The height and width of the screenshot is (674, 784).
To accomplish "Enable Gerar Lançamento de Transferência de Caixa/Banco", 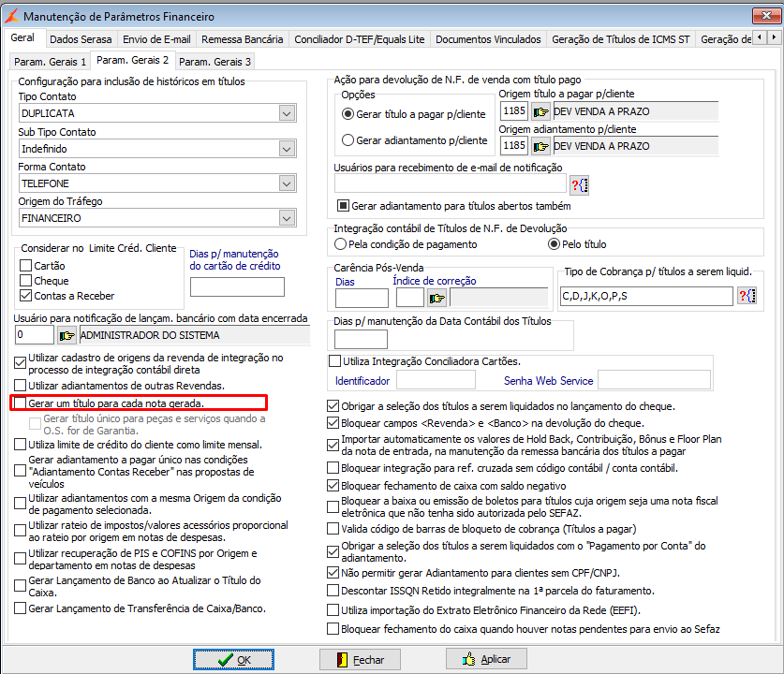I will pyautogui.click(x=20, y=608).
